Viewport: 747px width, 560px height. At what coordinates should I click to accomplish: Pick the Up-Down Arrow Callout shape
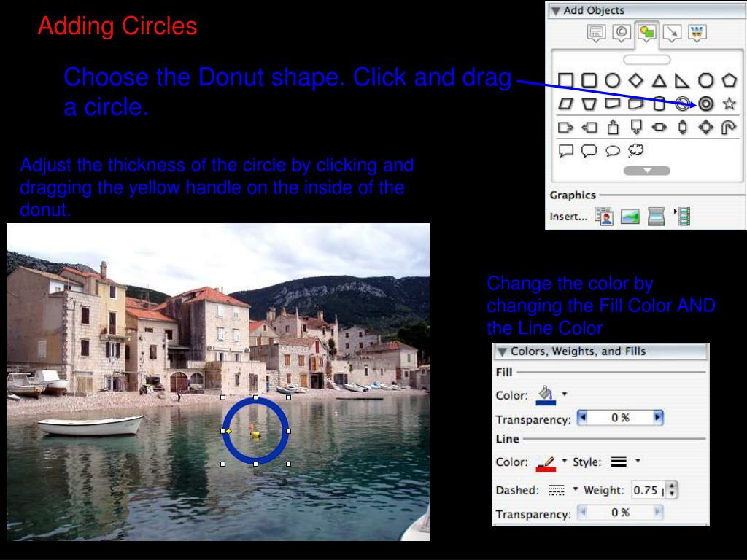682,127
